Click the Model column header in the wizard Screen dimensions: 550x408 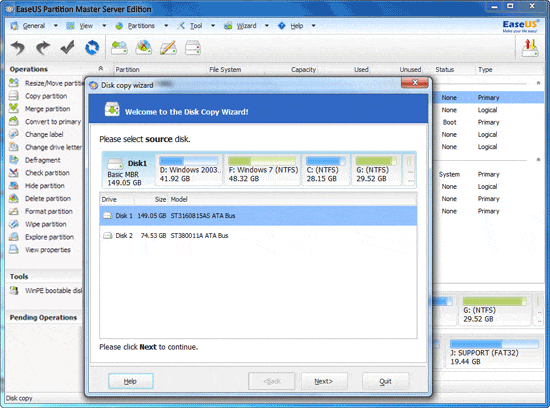[292, 199]
